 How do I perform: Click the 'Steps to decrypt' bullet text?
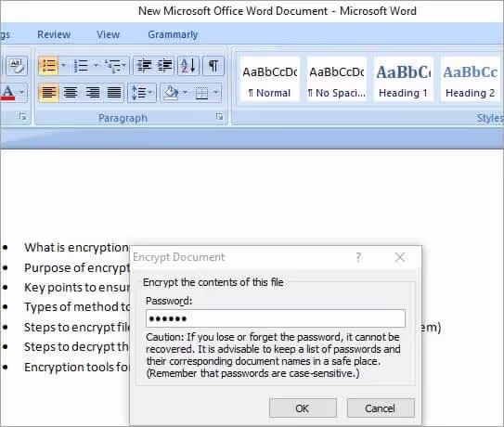pyautogui.click(x=76, y=347)
